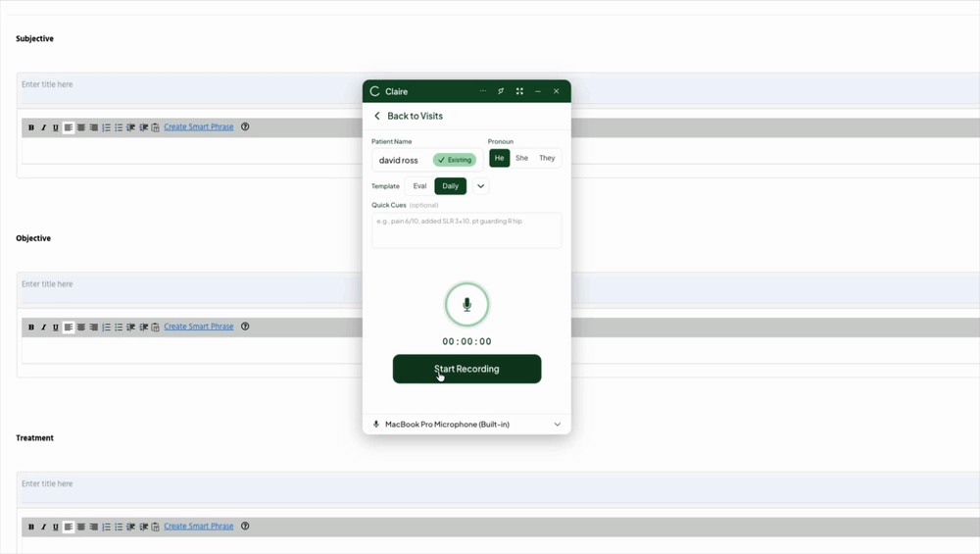This screenshot has height=554, width=980.
Task: Insert bulleted list in Treatment toolbar
Action: pyautogui.click(x=119, y=528)
